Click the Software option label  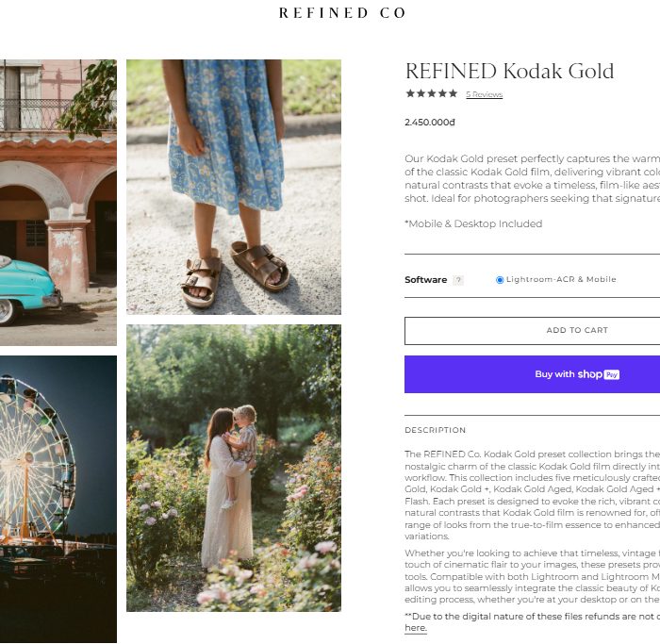coord(425,280)
